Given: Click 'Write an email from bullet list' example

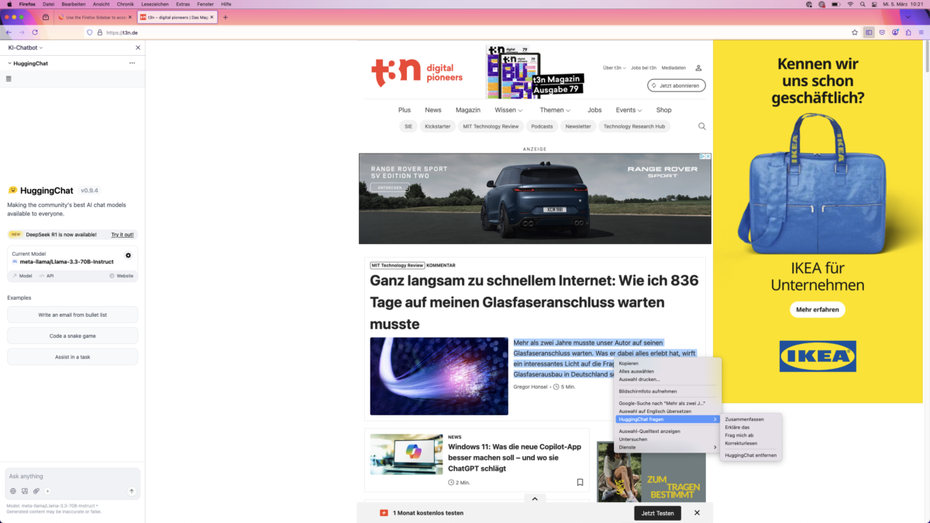Looking at the screenshot, I should 72,315.
